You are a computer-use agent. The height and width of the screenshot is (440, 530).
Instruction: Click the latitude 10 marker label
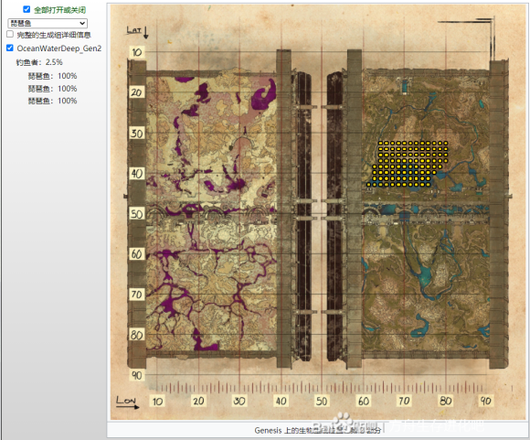click(x=137, y=52)
